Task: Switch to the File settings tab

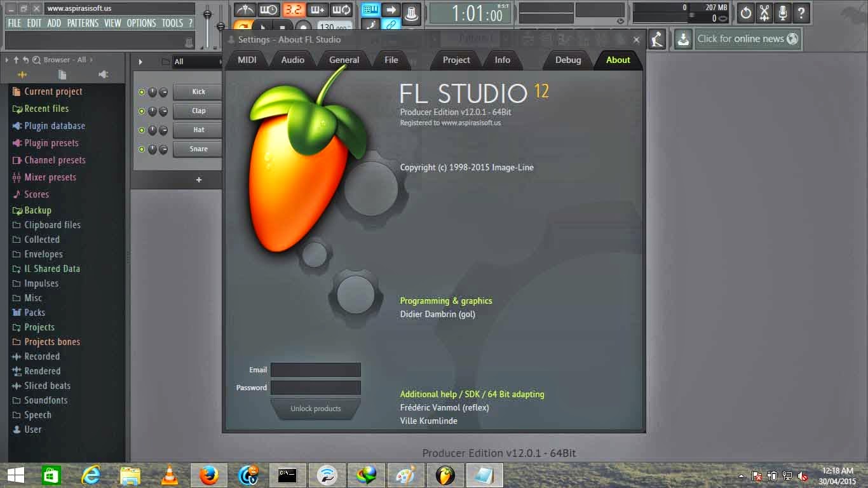Action: (x=391, y=60)
